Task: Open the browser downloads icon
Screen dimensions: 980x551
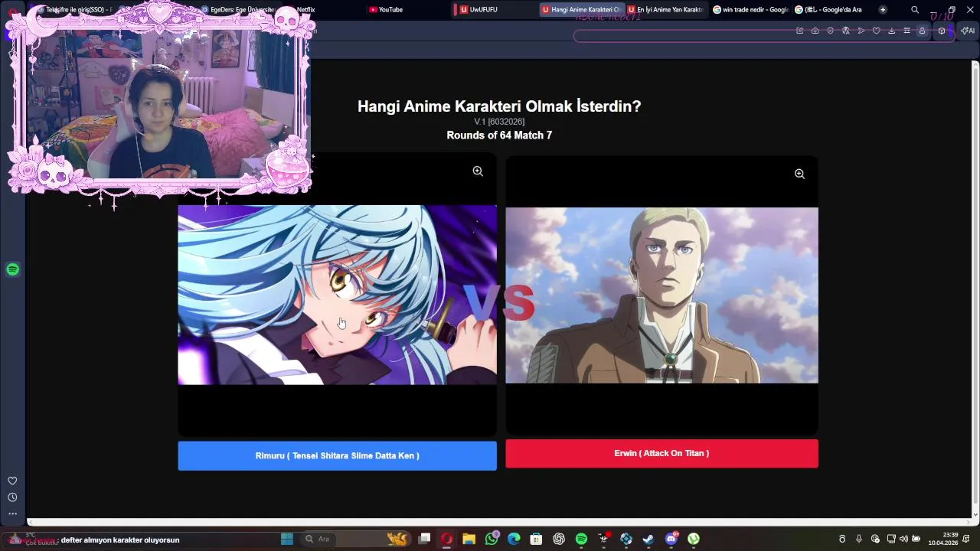Action: 892,31
